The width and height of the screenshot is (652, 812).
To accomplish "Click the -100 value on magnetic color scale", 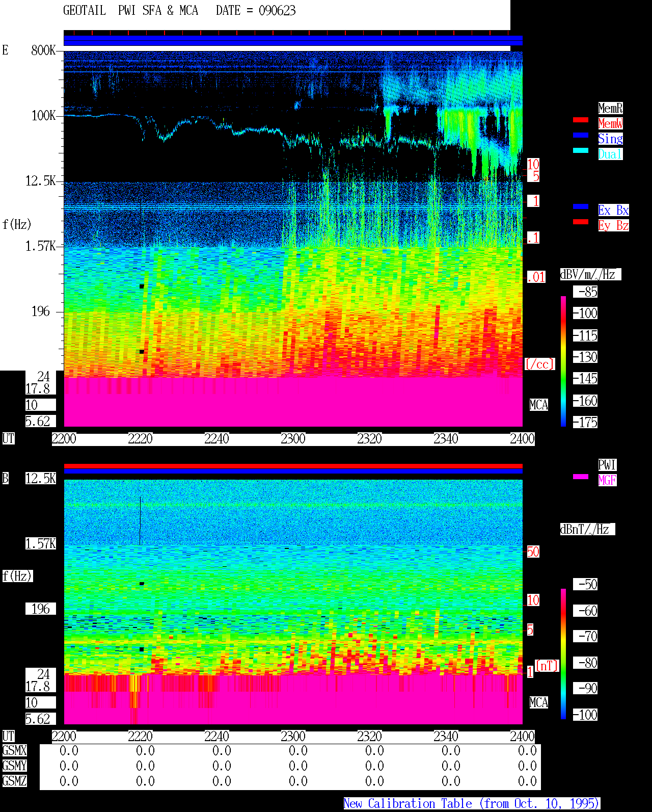I will [x=586, y=715].
